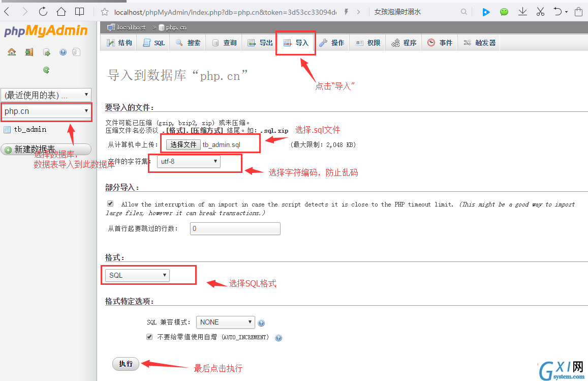588x381 pixels.
Task: Click the php.cn breadcrumb link
Action: [176, 27]
